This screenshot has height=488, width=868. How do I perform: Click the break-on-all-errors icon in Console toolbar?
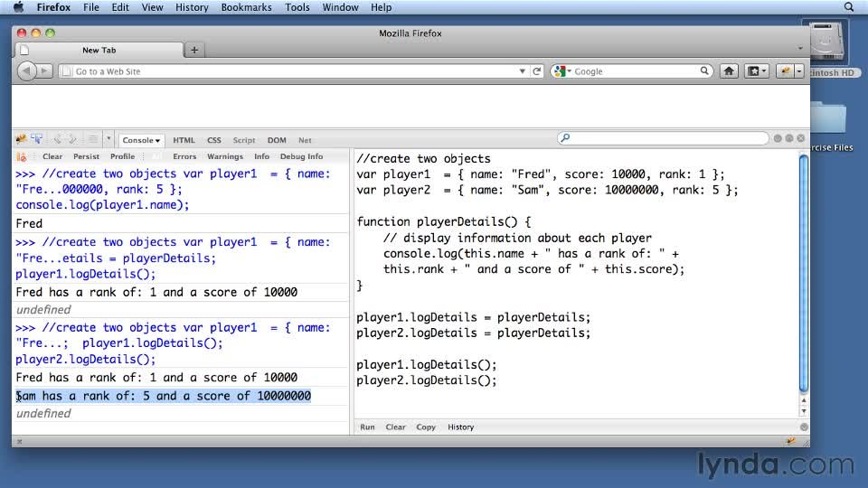point(22,156)
